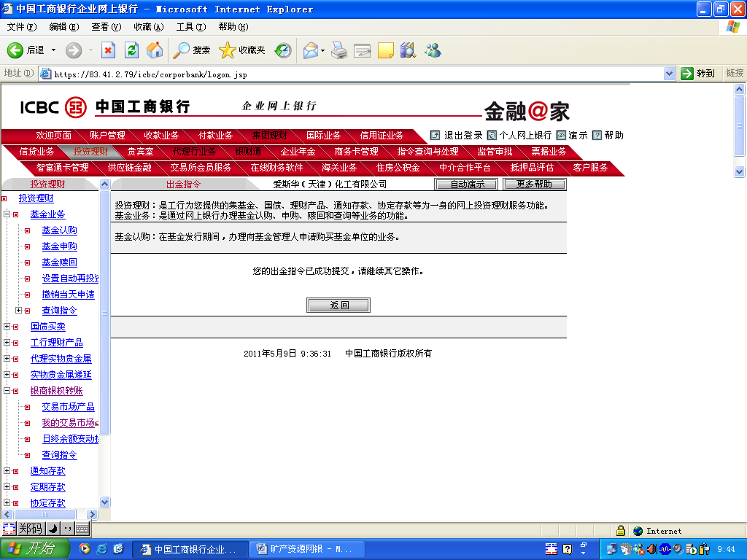Open the 交易市场产品 link
The width and height of the screenshot is (747, 560).
(68, 407)
